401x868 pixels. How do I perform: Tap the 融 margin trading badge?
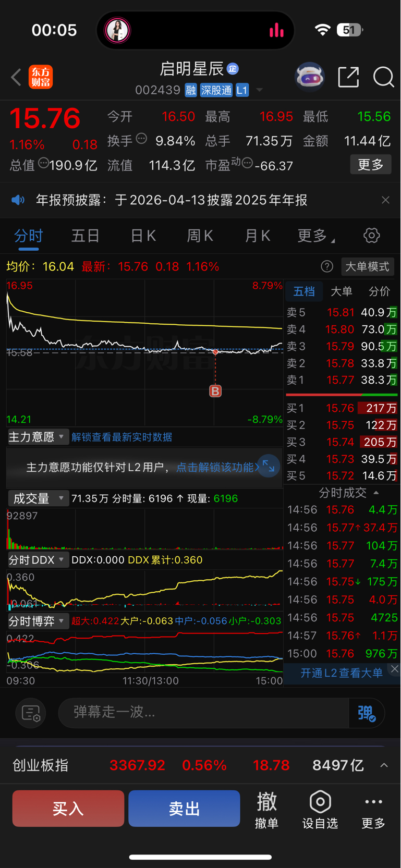point(191,90)
